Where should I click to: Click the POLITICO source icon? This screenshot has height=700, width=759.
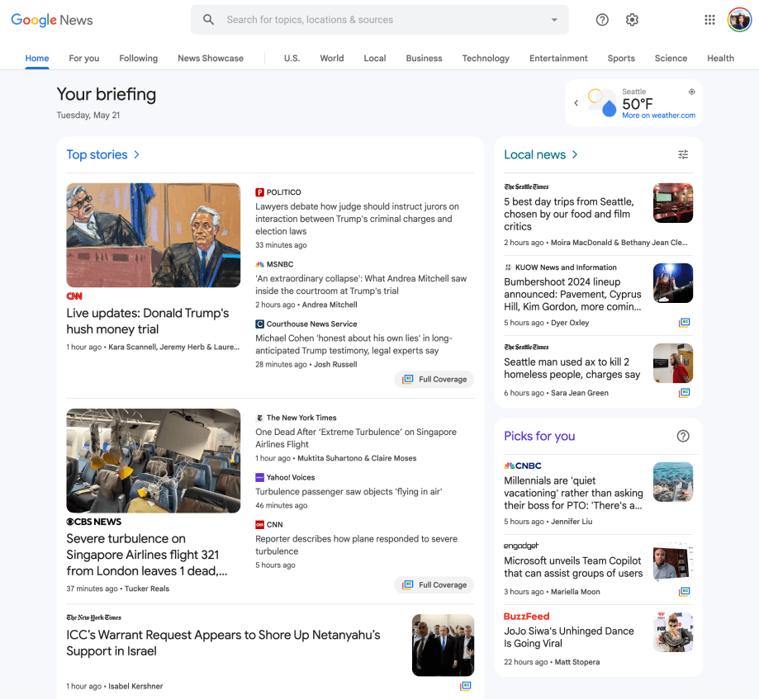coord(259,192)
